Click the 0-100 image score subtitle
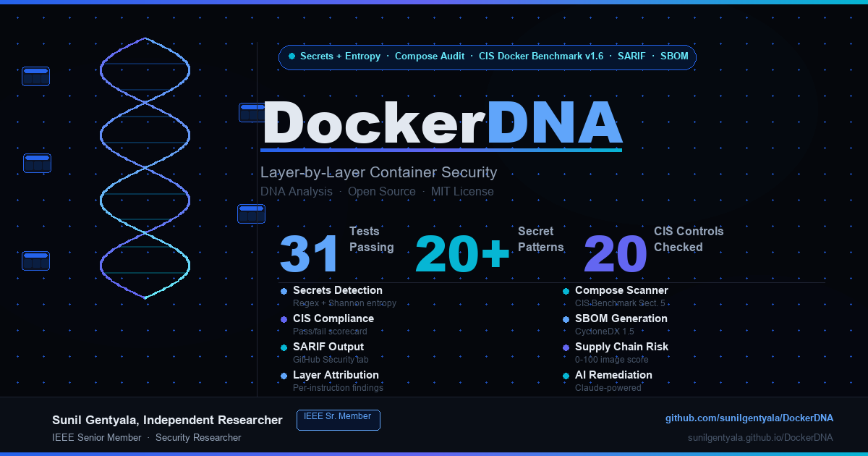This screenshot has width=868, height=456. coord(612,360)
